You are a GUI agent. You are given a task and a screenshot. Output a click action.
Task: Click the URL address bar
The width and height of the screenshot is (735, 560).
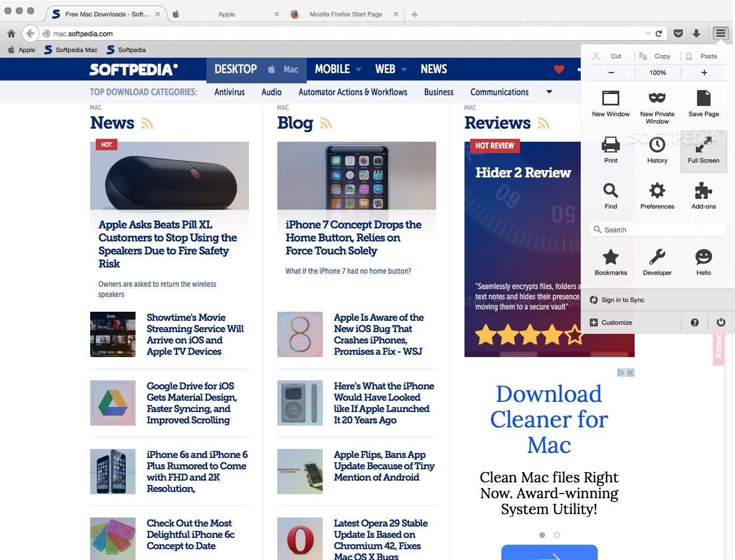coord(346,33)
